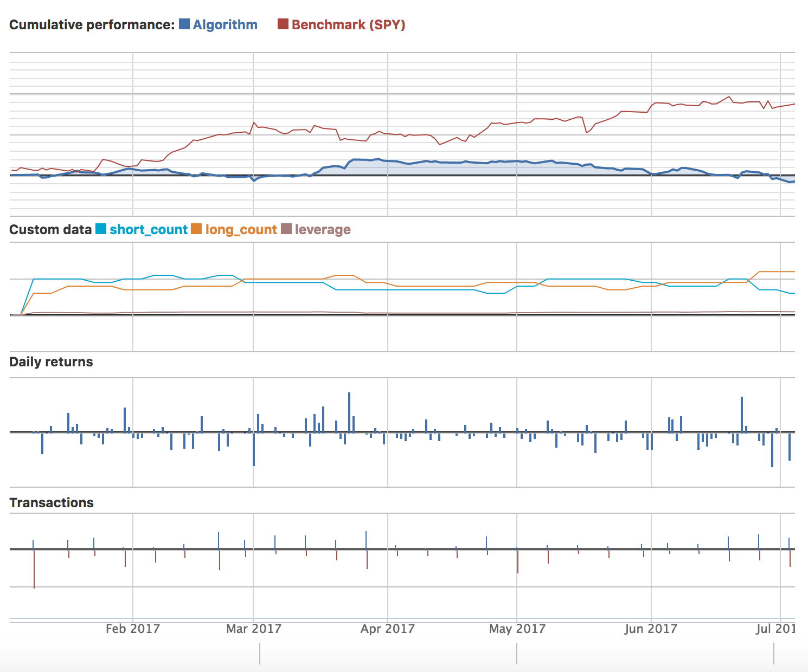
Task: Select the Feb 2017 axis label
Action: 133,629
